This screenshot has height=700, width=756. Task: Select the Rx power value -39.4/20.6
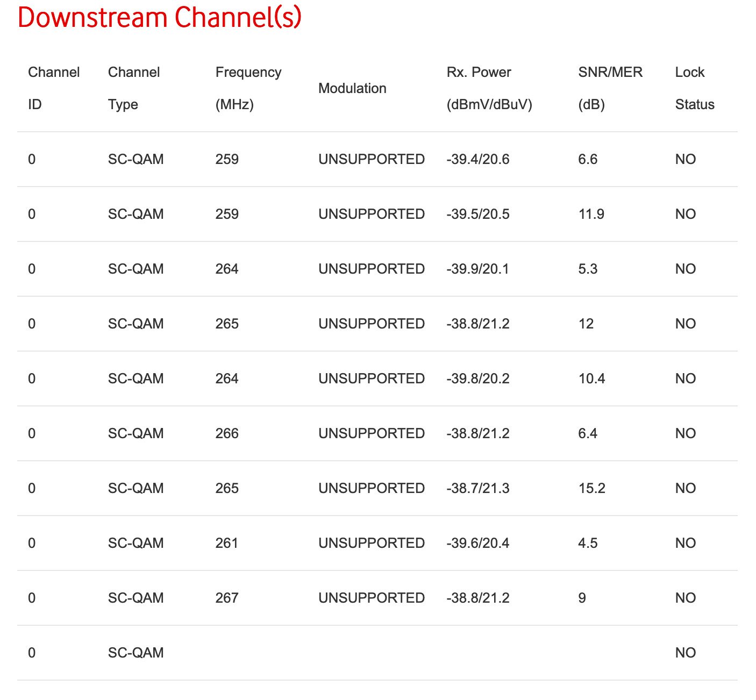click(477, 159)
